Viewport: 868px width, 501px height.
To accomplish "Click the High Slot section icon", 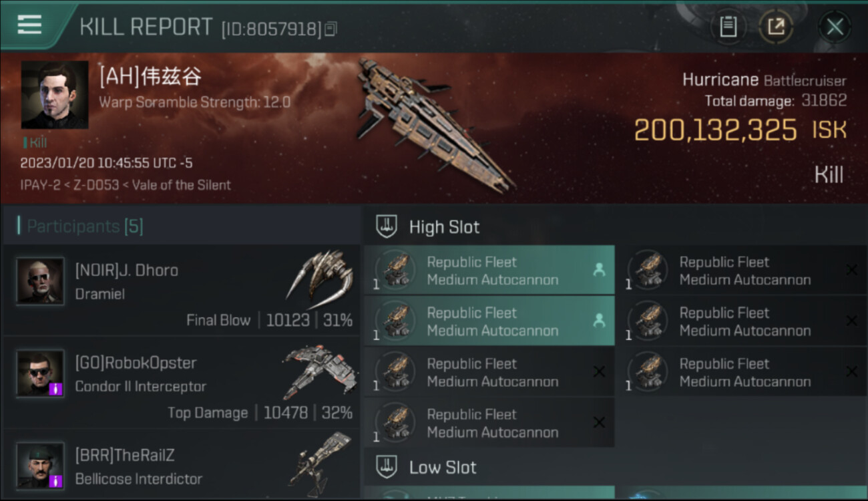I will click(x=387, y=226).
